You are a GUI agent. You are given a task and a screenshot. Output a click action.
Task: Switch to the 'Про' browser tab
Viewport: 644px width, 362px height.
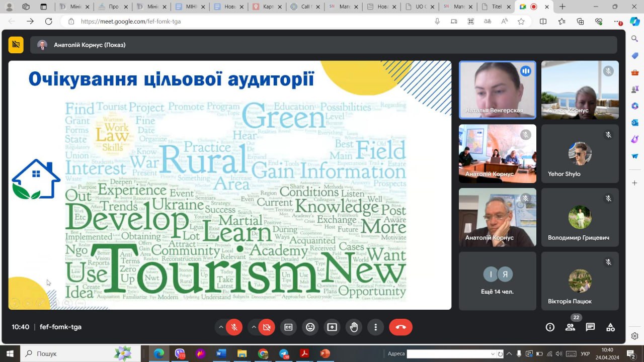pos(113,7)
